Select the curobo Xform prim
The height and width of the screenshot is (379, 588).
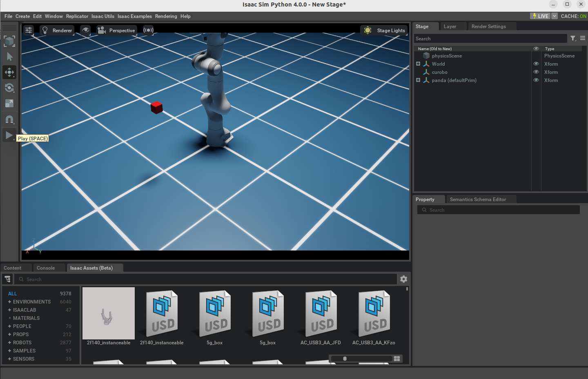point(439,72)
